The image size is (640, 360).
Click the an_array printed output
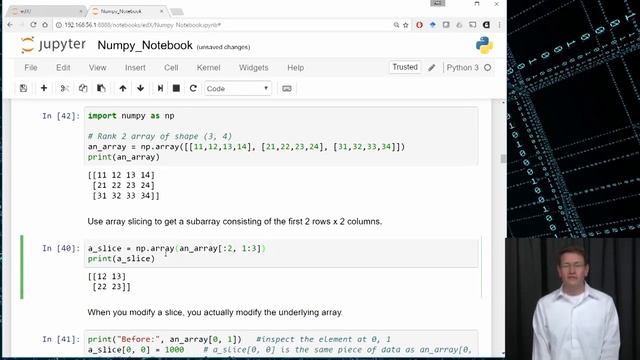(x=123, y=185)
